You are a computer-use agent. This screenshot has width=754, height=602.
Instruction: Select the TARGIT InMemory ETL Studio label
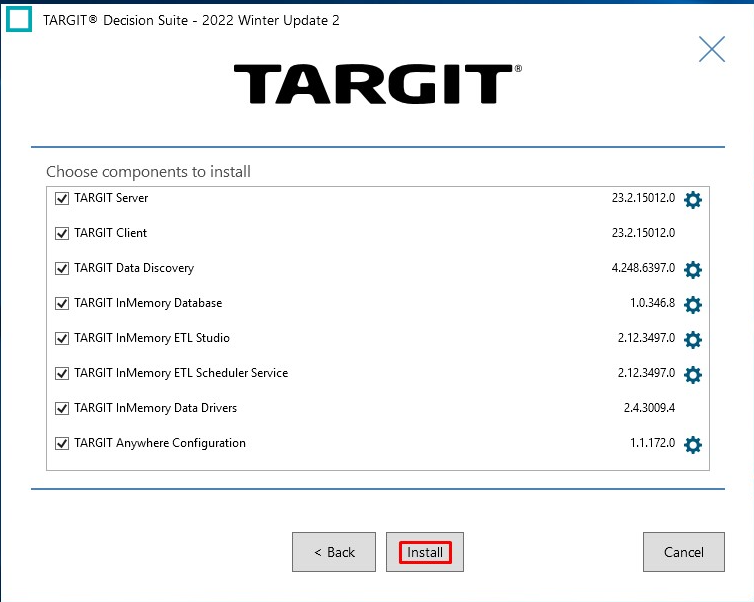point(152,338)
